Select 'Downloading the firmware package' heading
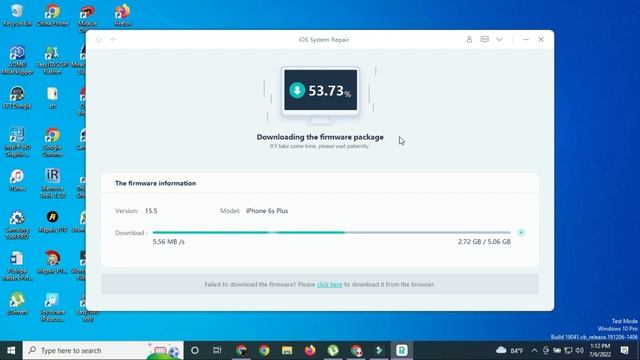 pyautogui.click(x=320, y=137)
